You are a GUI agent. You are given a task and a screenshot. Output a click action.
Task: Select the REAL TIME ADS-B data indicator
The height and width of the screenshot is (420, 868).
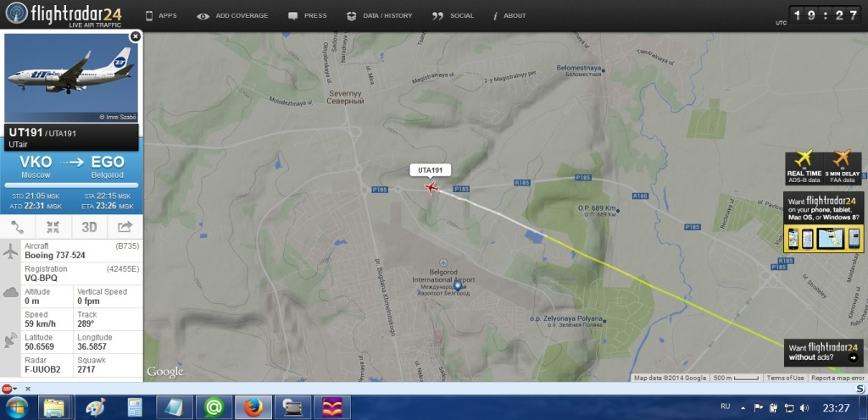pyautogui.click(x=804, y=168)
